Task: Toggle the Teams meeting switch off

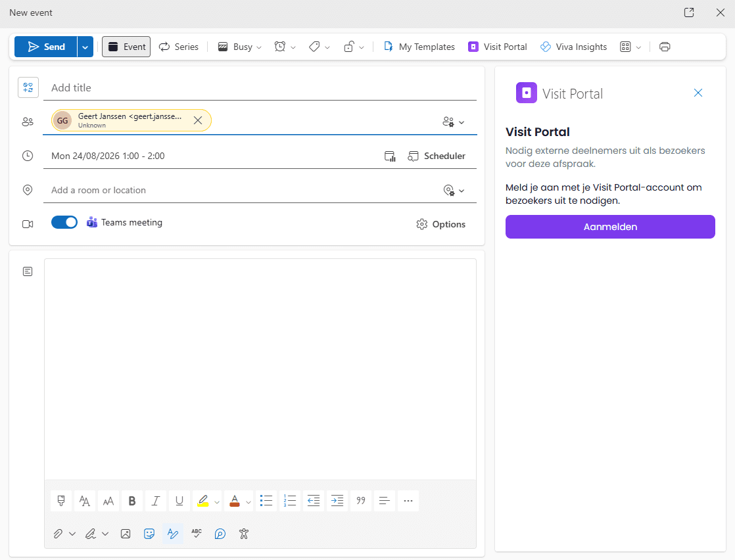Action: (64, 222)
